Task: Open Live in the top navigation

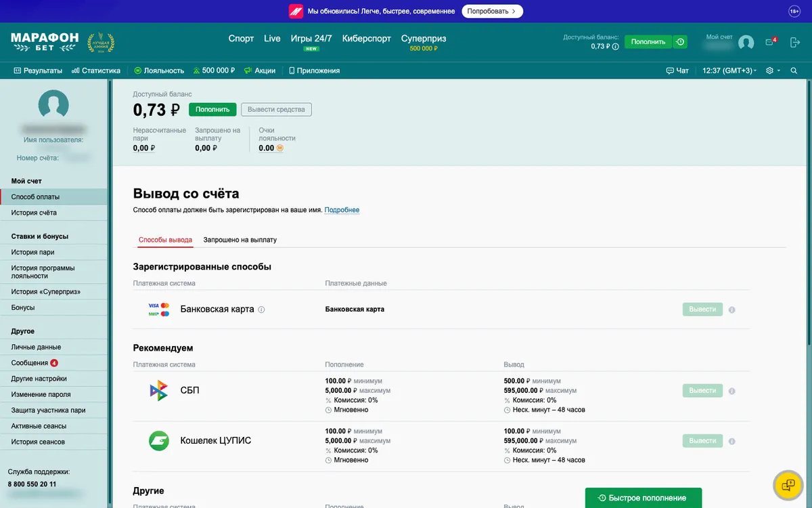Action: click(x=272, y=39)
